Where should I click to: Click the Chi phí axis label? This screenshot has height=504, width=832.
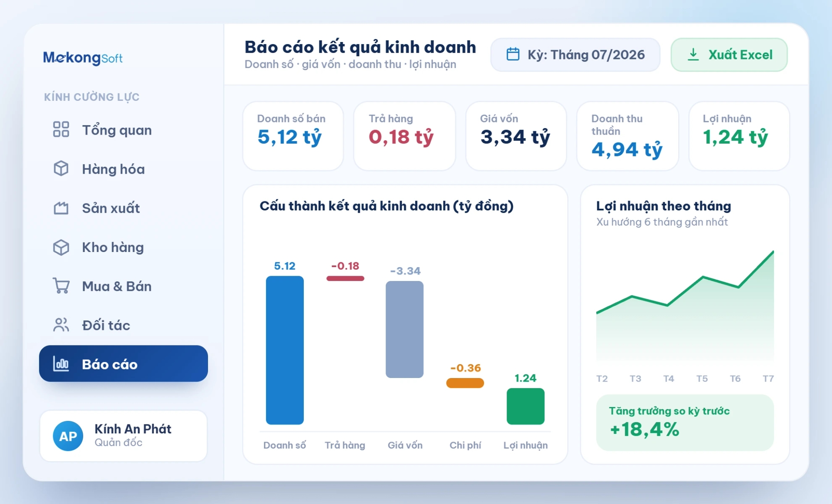[465, 445]
